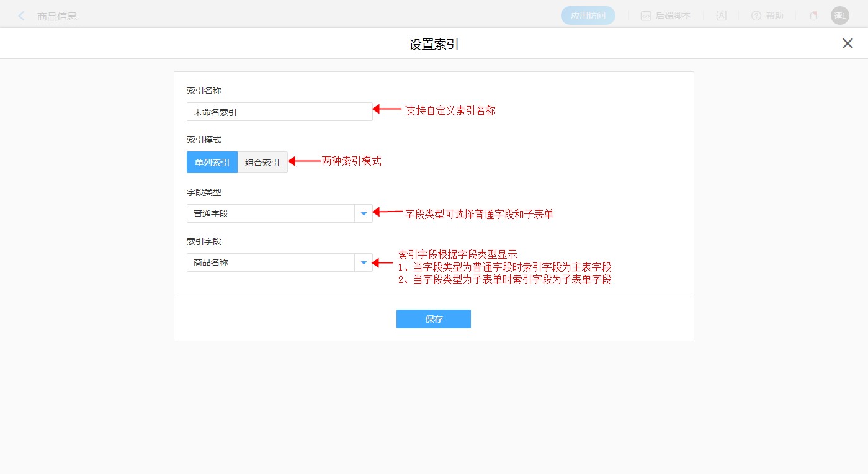Click the 后端脚本 text label
Viewport: 868px width, 474px height.
click(673, 16)
